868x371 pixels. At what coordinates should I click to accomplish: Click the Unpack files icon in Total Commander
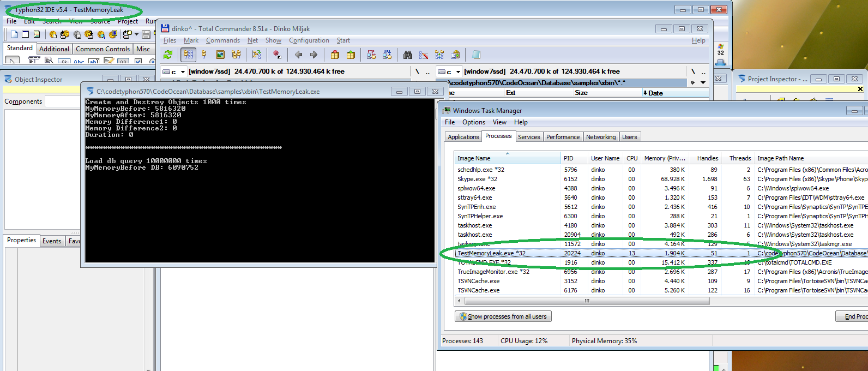(x=351, y=55)
